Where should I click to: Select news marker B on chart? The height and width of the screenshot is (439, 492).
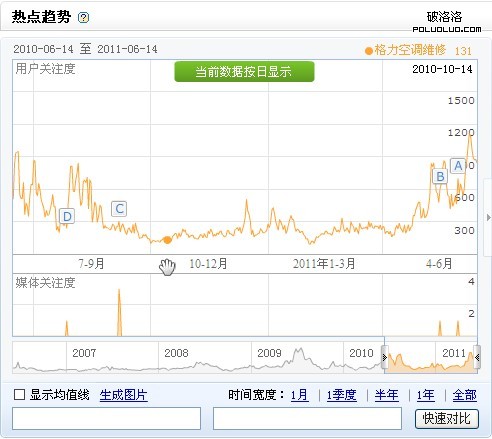click(x=440, y=176)
